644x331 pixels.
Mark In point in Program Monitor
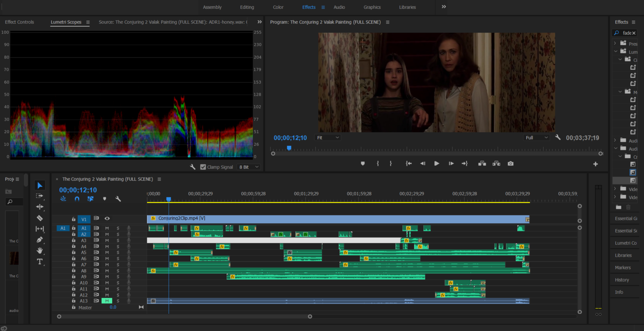click(x=378, y=163)
